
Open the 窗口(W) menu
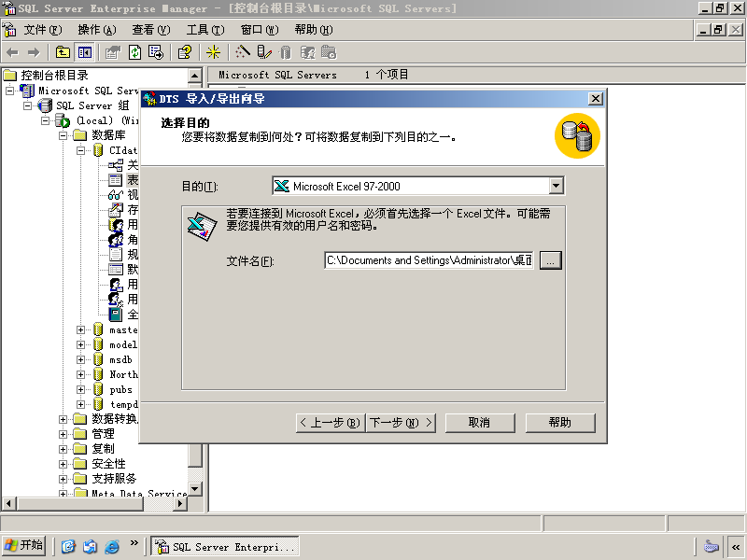[x=260, y=30]
